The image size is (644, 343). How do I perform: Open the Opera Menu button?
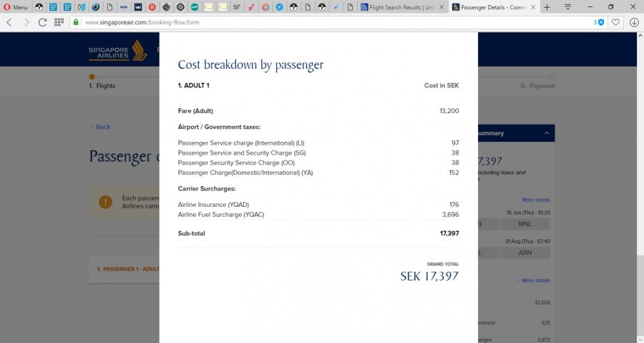pos(16,7)
